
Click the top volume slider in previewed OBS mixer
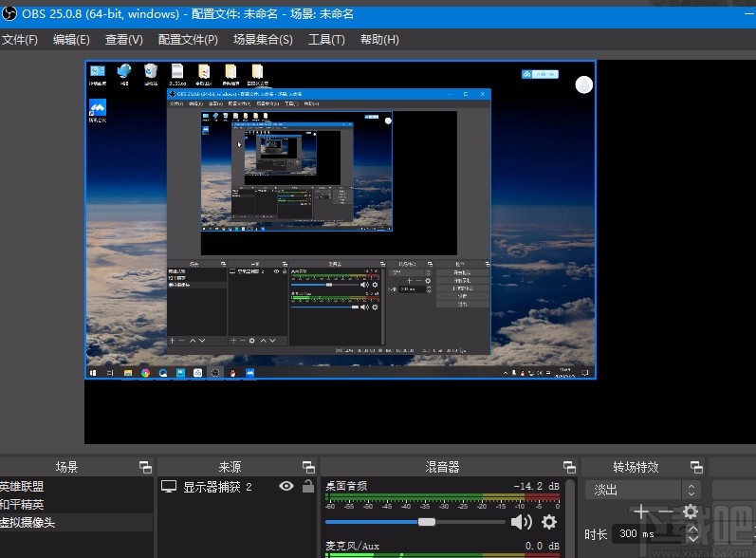pyautogui.click(x=325, y=285)
